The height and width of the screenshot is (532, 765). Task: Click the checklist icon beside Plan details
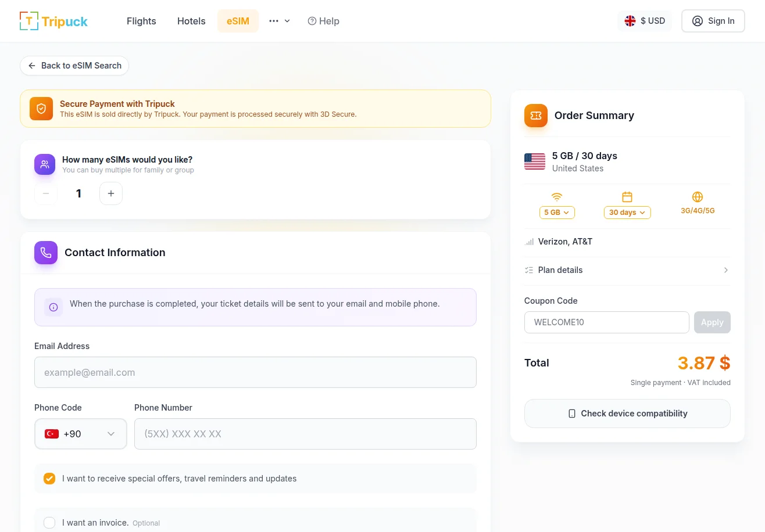pyautogui.click(x=529, y=270)
